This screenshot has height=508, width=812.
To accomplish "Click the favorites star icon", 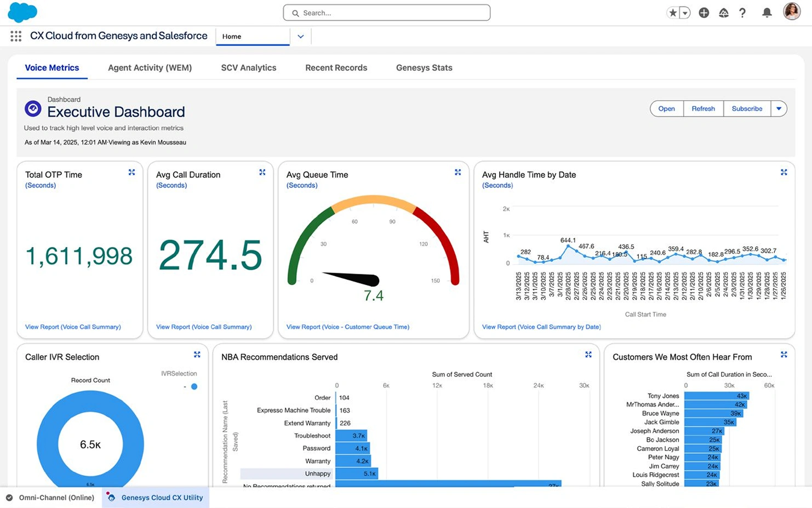I will [x=673, y=13].
